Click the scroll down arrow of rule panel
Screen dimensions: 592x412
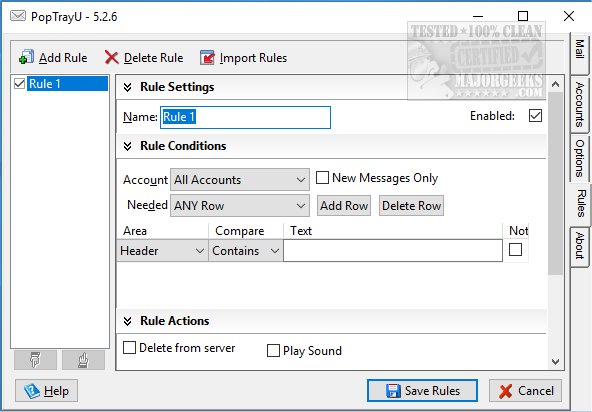(x=555, y=361)
